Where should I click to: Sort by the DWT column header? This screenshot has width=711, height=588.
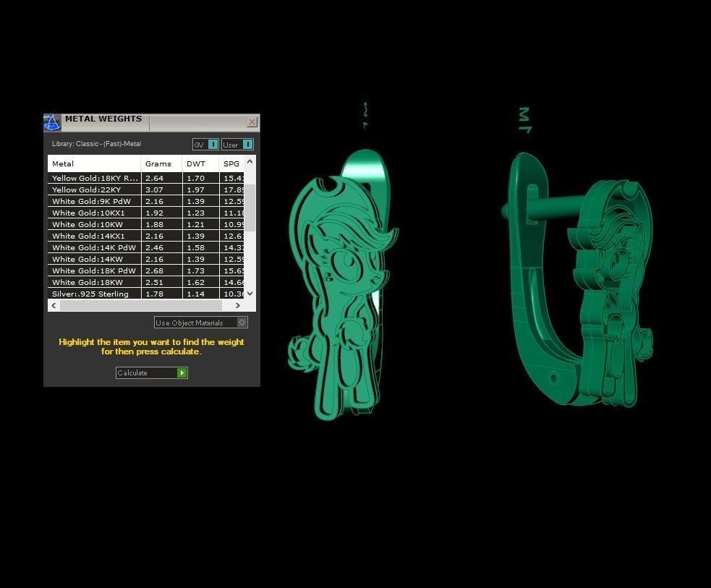tap(200, 163)
